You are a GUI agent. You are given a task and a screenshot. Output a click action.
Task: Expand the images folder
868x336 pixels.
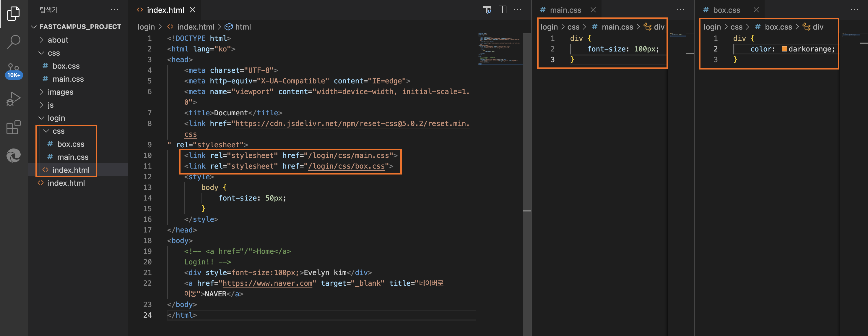coord(60,92)
